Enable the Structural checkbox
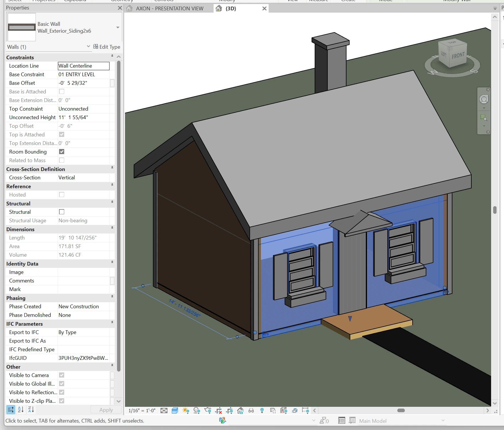Image resolution: width=504 pixels, height=430 pixels. tap(62, 212)
